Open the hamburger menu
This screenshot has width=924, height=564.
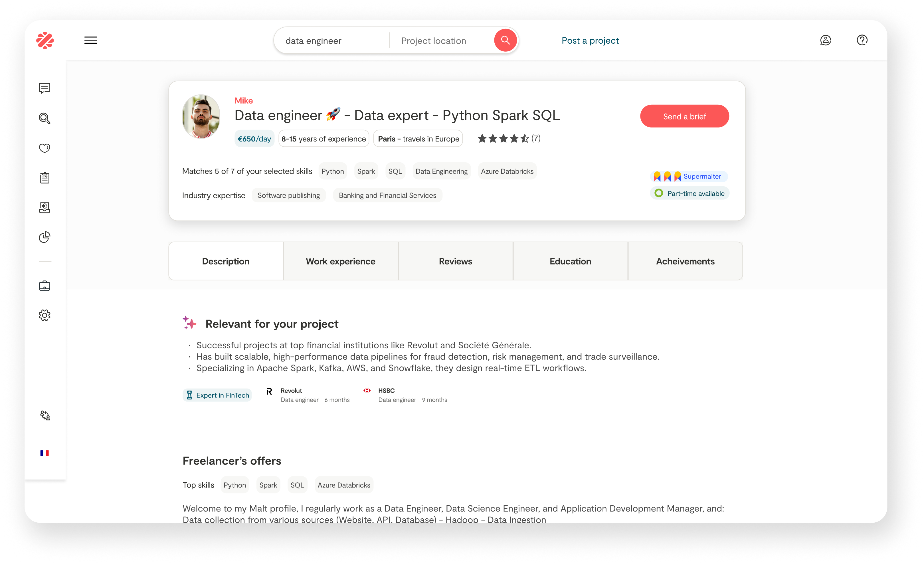(x=91, y=40)
